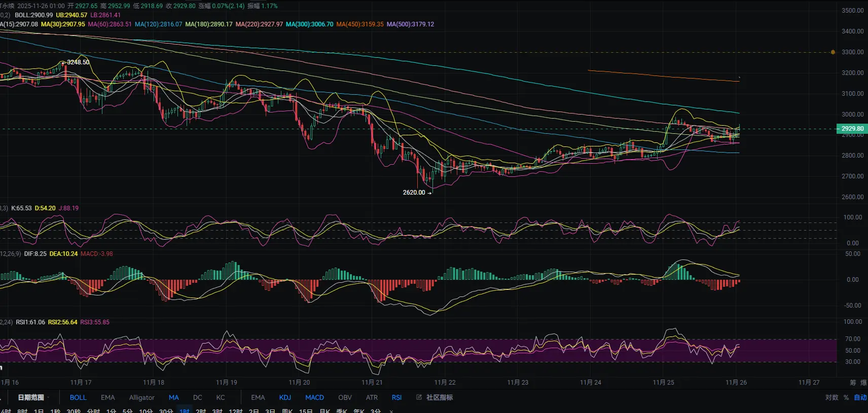Click the 筹 chip distribution icon
868x413 pixels.
coord(853,383)
